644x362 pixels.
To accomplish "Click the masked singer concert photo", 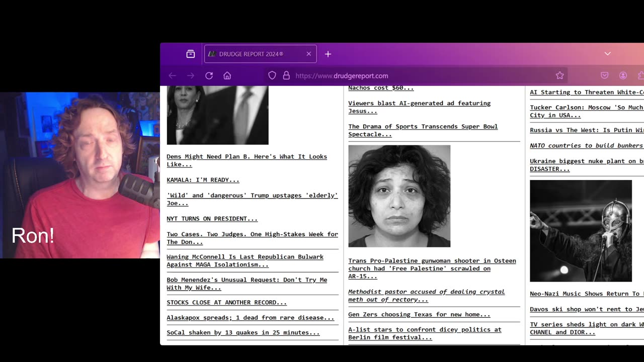I will click(581, 231).
